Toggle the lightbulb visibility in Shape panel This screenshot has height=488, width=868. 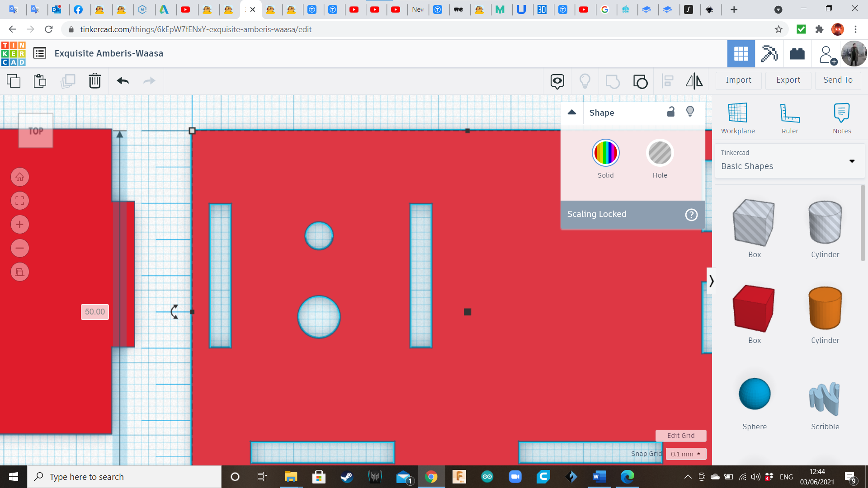690,112
